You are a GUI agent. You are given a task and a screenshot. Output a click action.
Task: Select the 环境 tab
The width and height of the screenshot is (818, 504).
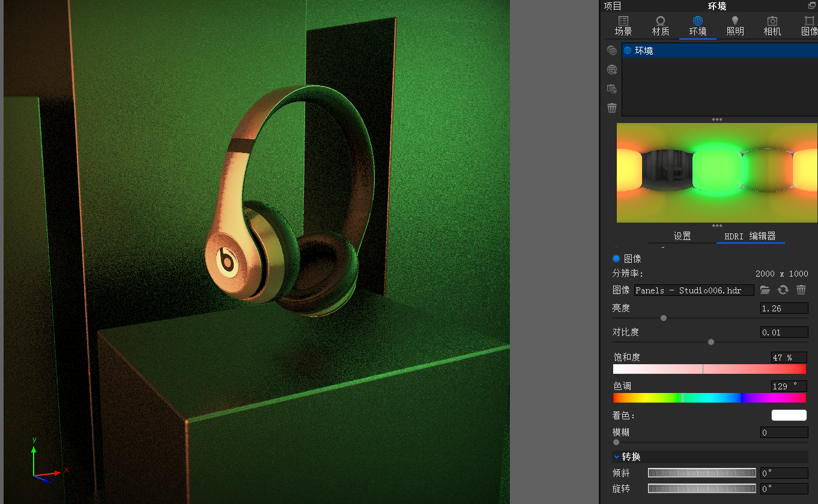pos(698,26)
